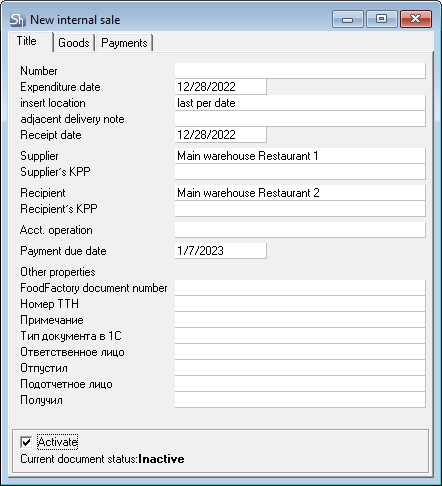
Task: Edit the Expenditure date field
Action: click(221, 87)
